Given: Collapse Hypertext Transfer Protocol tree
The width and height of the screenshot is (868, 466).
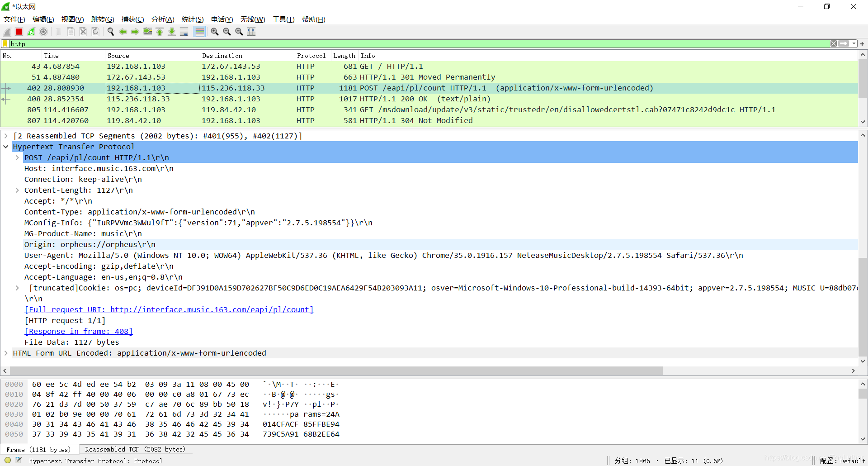Looking at the screenshot, I should pos(6,147).
